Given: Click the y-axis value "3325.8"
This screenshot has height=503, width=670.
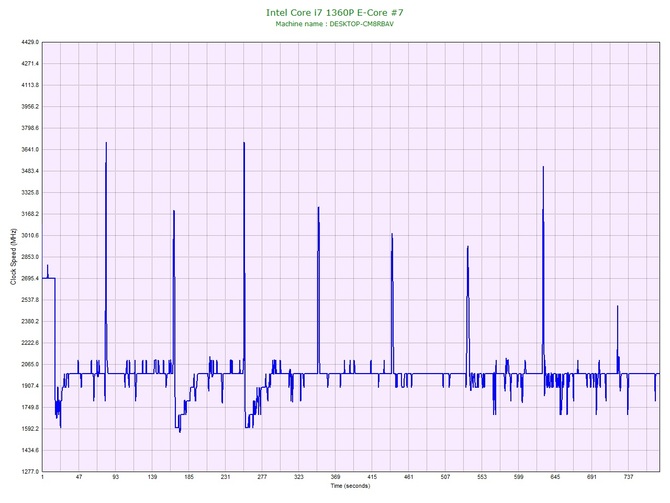Looking at the screenshot, I should coord(30,193).
